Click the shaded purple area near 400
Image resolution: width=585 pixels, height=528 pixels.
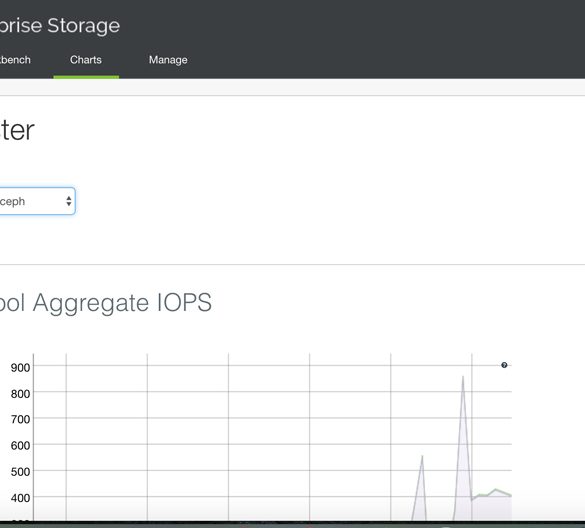pos(492,508)
